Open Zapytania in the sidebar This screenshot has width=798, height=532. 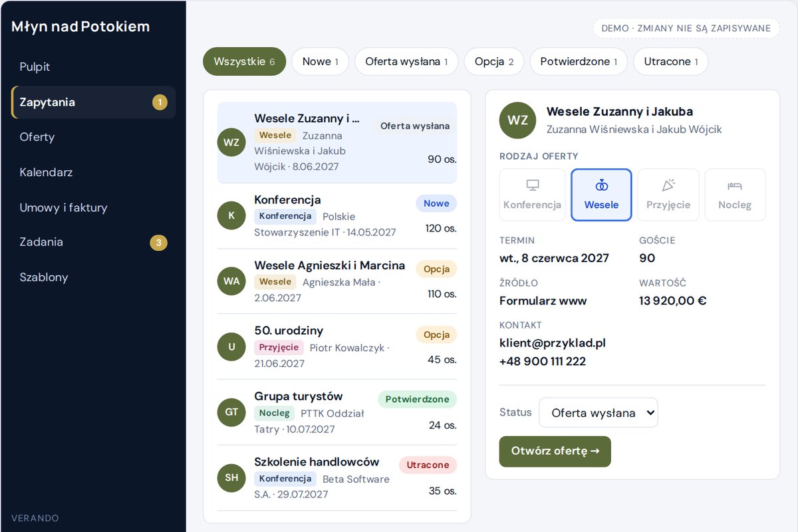(94, 102)
